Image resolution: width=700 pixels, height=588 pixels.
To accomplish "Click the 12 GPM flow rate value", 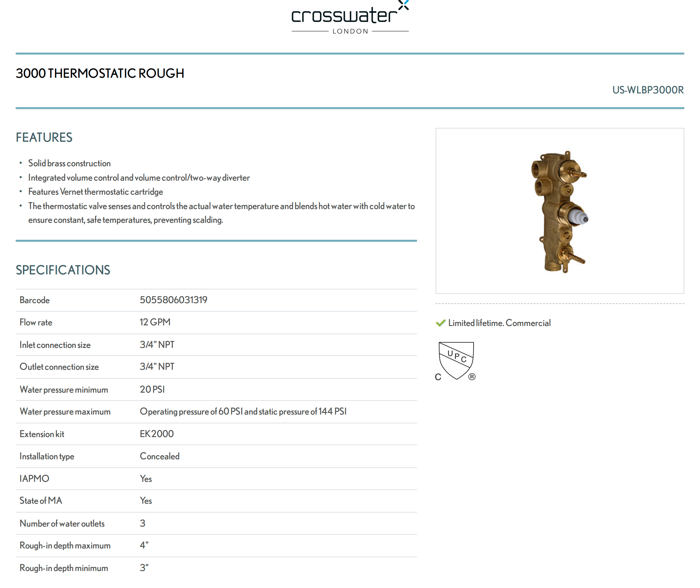I will [x=155, y=322].
